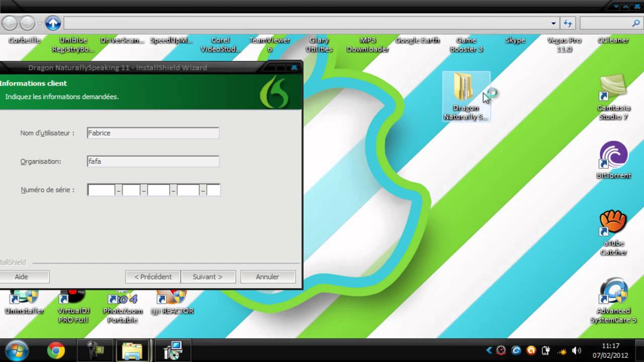Select the MP3 Downloader label
Screen dimensions: 644x362
[368, 45]
